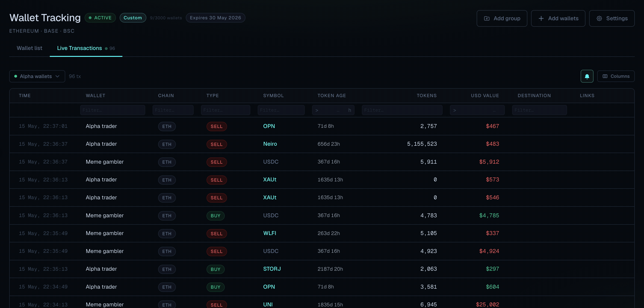Click the plus icon for Add wallets

[541, 18]
